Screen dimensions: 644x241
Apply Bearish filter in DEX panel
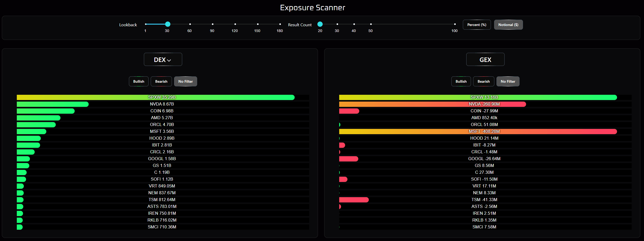point(161,81)
